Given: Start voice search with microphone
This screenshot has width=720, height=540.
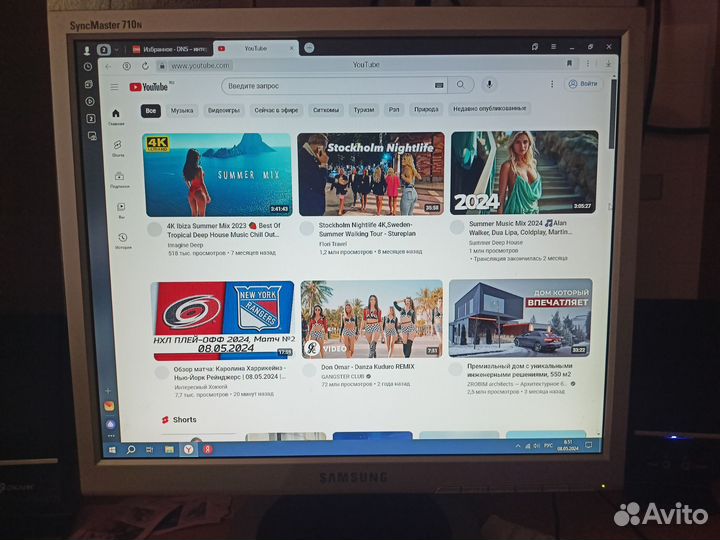Looking at the screenshot, I should [489, 84].
